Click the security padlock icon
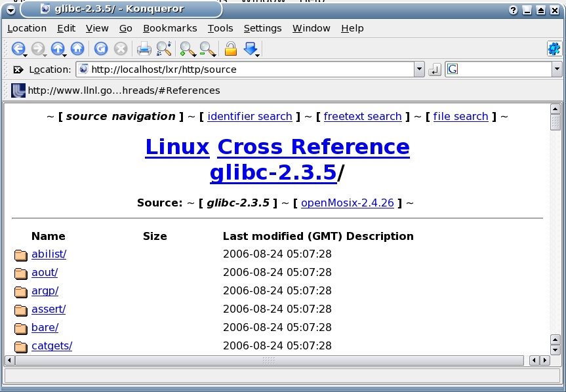 click(230, 49)
